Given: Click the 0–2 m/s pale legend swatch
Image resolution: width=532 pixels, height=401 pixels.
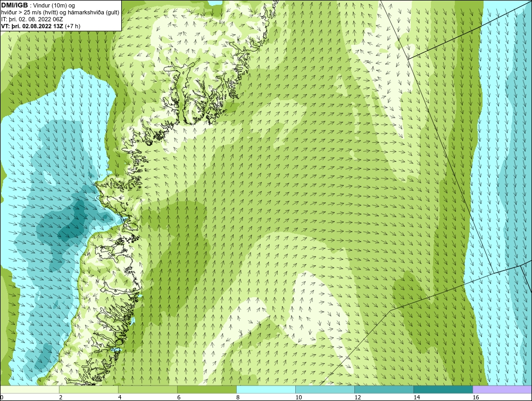Looking at the screenshot, I should 29,389.
